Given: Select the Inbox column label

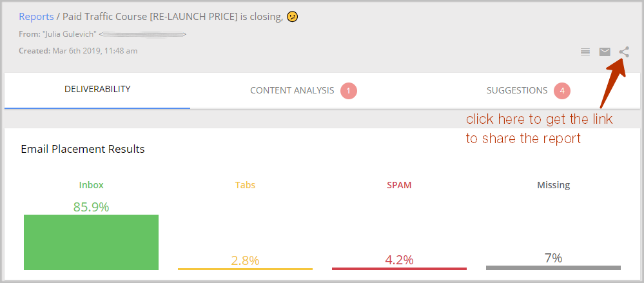Looking at the screenshot, I should click(x=91, y=185).
